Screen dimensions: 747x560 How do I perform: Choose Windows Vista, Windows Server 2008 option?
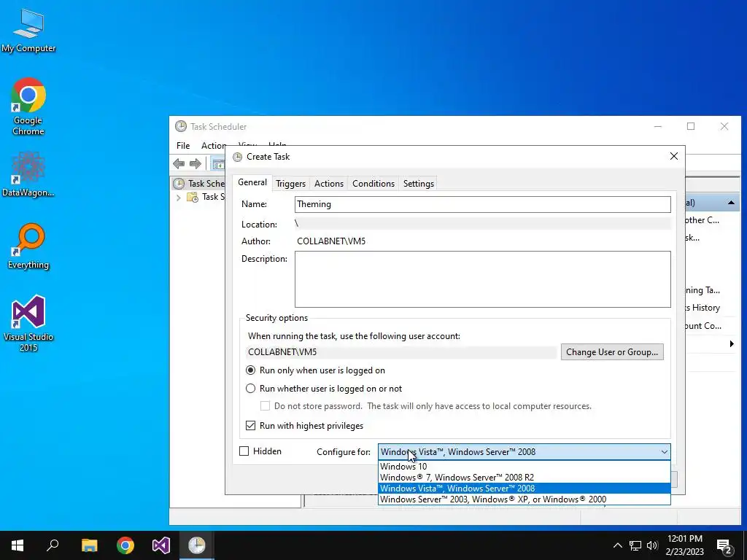(x=524, y=489)
